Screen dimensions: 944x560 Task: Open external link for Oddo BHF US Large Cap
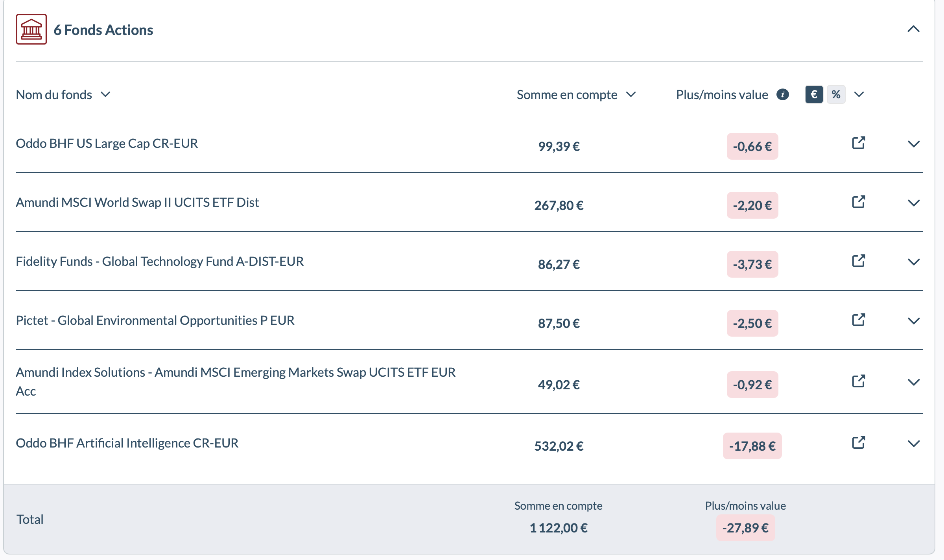point(858,143)
